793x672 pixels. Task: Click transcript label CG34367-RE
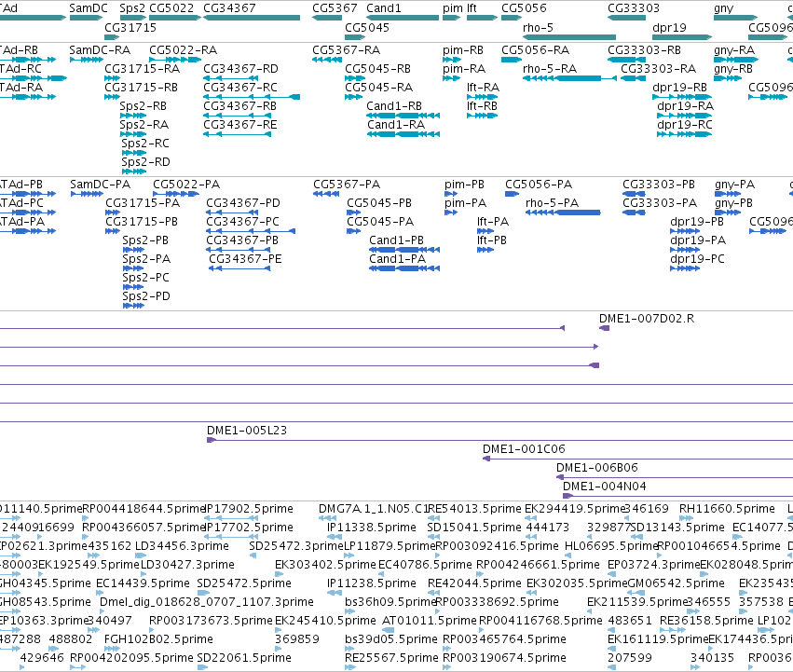click(240, 125)
